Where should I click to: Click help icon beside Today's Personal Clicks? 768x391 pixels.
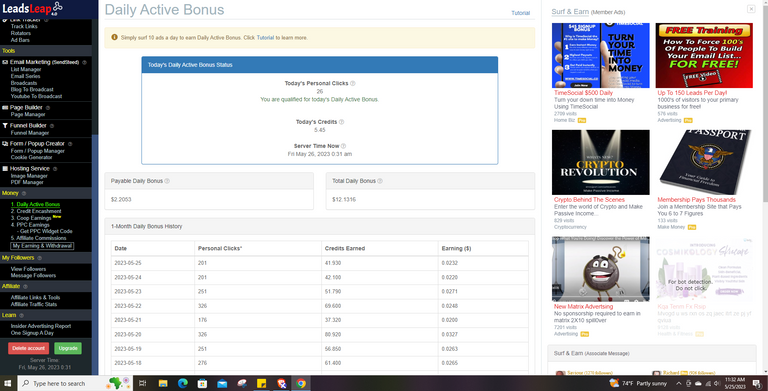point(353,83)
